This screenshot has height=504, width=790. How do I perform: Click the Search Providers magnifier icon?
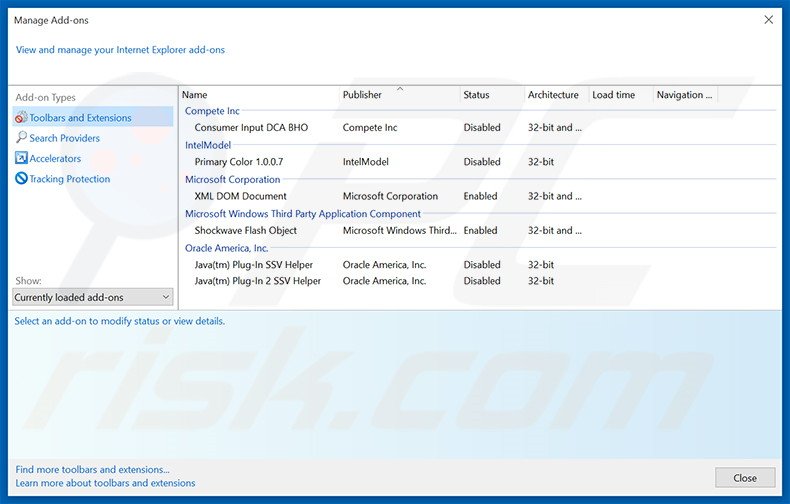[x=21, y=137]
